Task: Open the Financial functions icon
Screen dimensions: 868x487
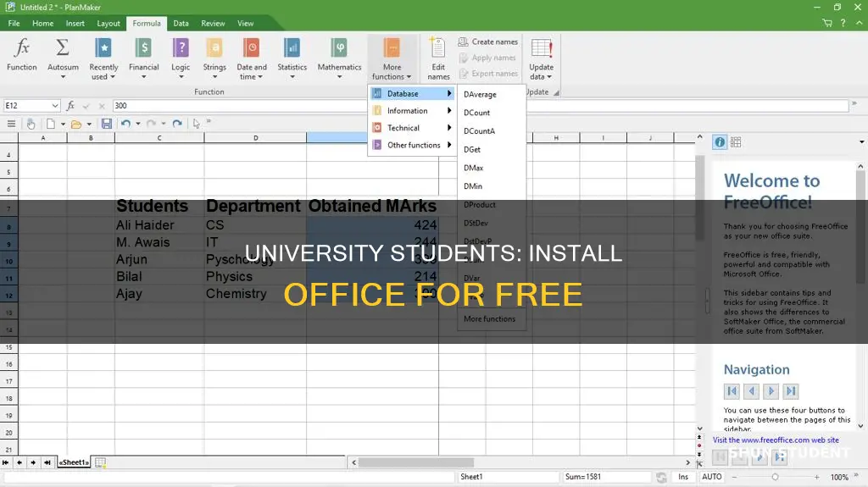Action: pyautogui.click(x=143, y=48)
